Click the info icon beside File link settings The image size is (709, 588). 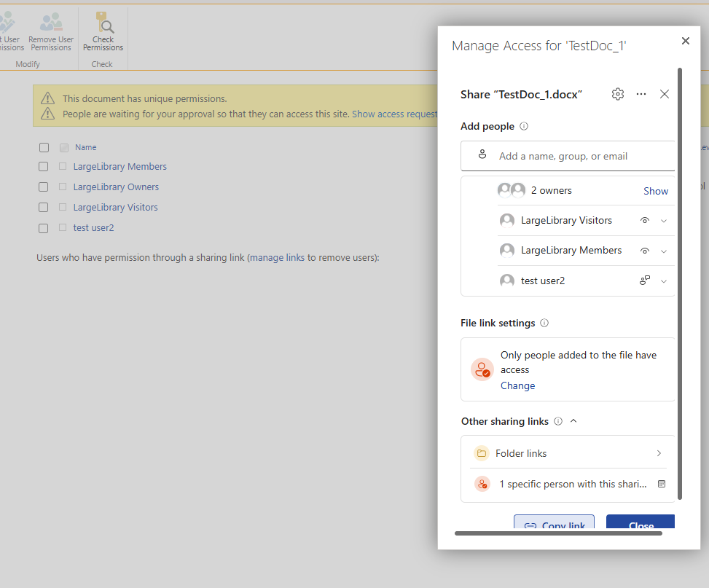point(544,323)
